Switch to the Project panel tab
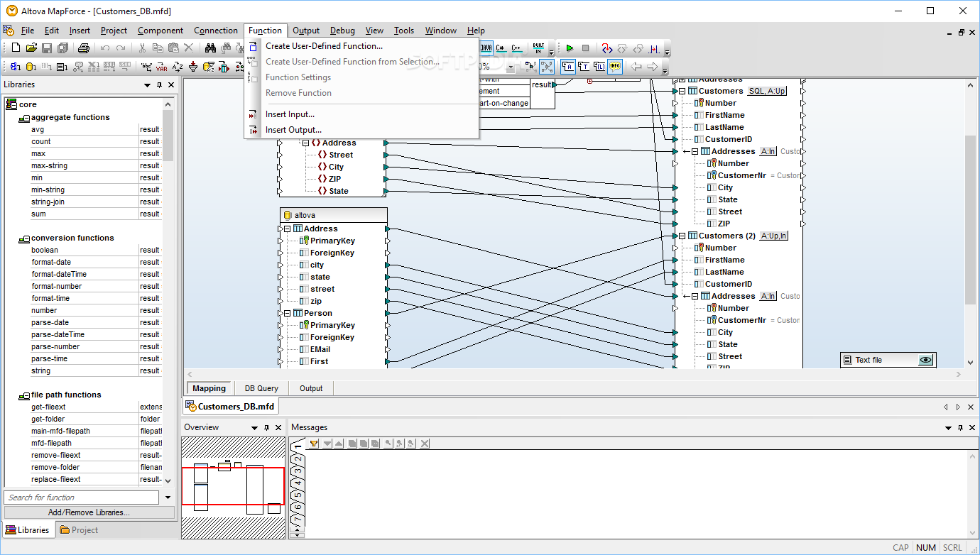The image size is (980, 555). pyautogui.click(x=79, y=530)
